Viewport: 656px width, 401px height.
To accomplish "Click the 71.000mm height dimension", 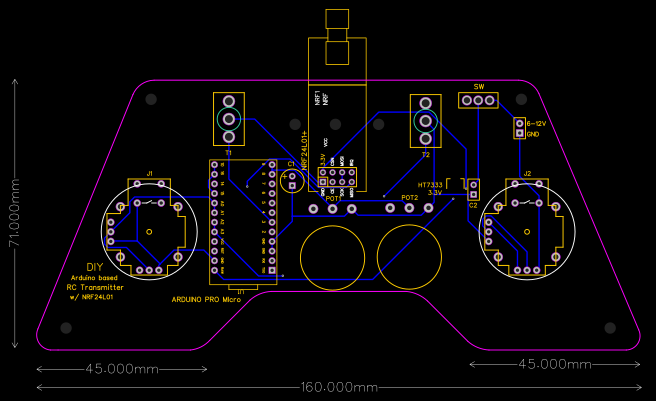I will tap(15, 213).
